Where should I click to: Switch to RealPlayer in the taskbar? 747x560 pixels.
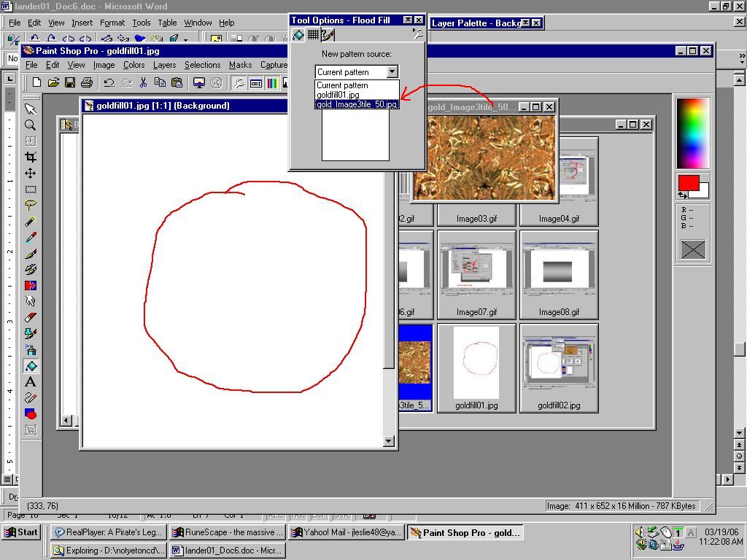108,532
